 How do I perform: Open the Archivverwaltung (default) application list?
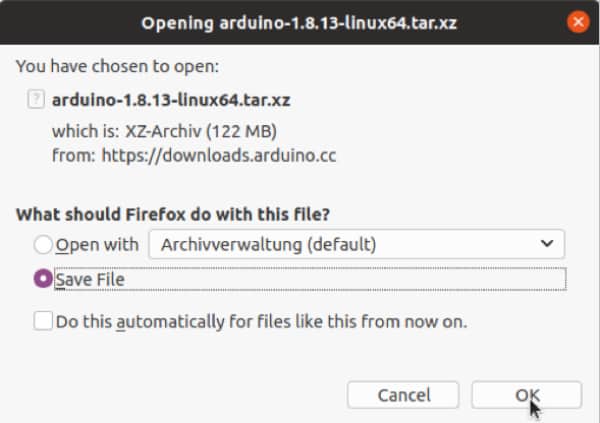pyautogui.click(x=356, y=244)
